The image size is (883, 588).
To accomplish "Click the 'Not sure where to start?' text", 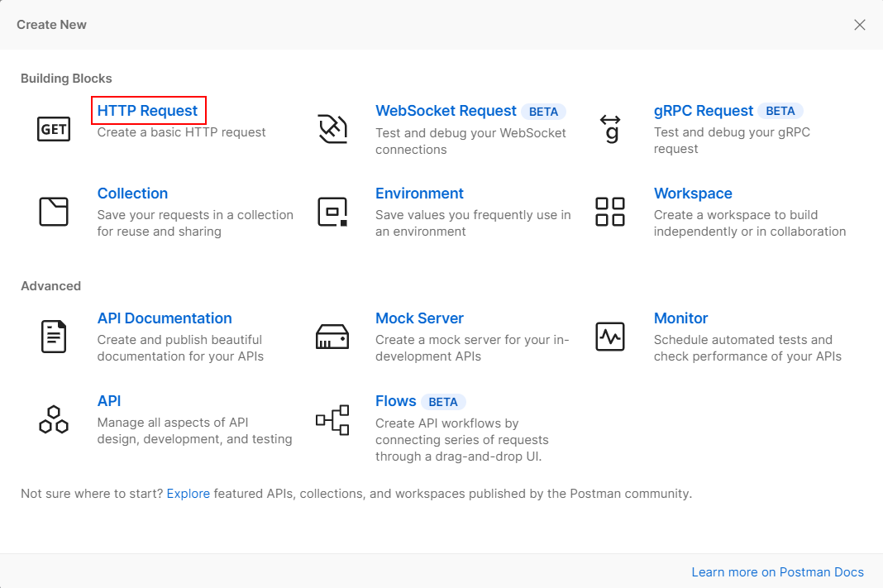I will point(92,494).
